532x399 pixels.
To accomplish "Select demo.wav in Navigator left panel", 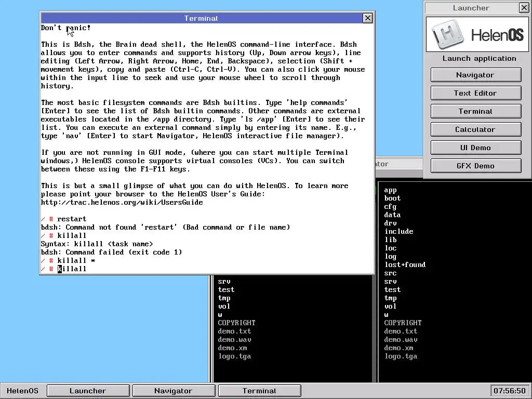I will (x=234, y=340).
